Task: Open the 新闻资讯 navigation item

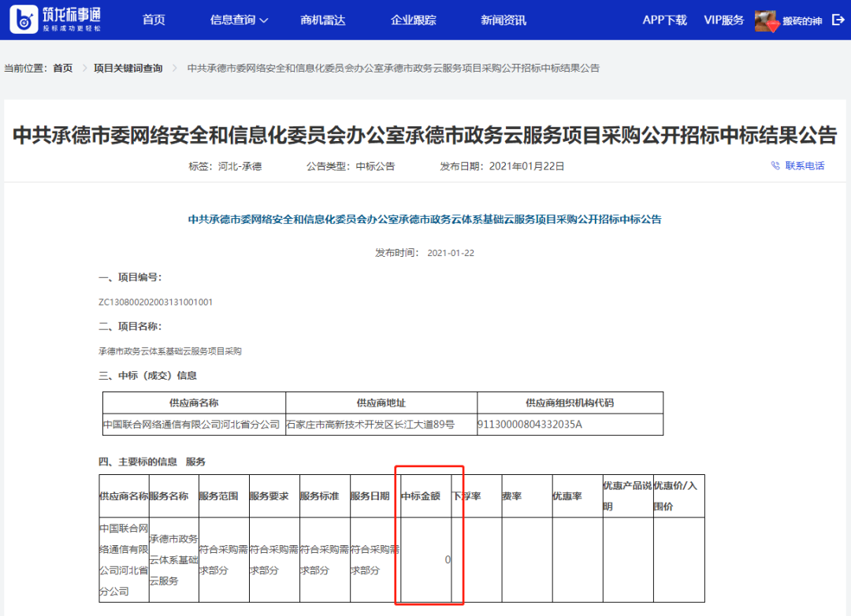Action: [x=504, y=20]
